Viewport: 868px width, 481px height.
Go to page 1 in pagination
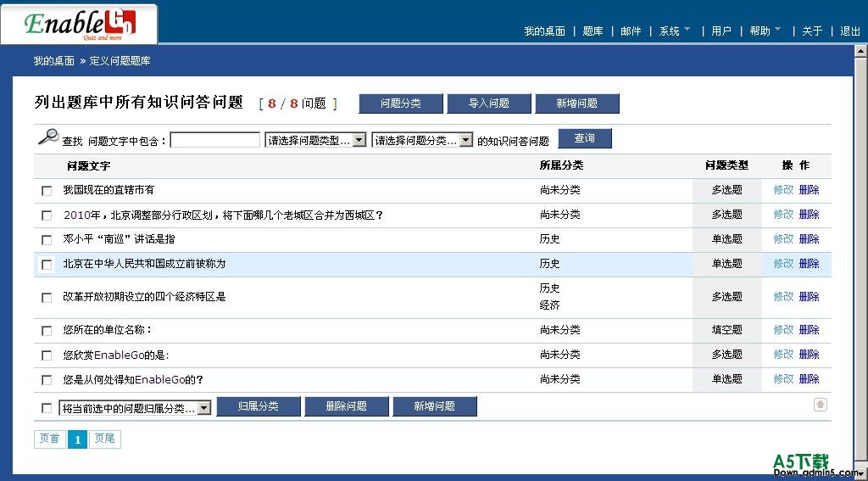pyautogui.click(x=77, y=439)
